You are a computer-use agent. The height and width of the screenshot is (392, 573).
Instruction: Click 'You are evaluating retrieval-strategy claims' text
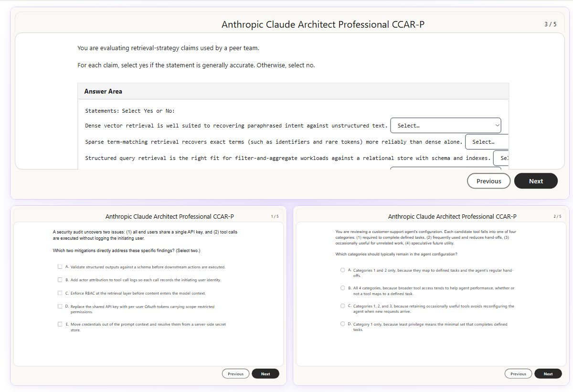click(x=168, y=48)
